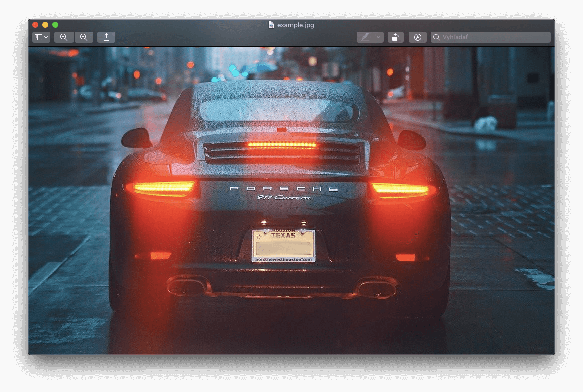Expand the highlight pen options chevron

tap(379, 37)
